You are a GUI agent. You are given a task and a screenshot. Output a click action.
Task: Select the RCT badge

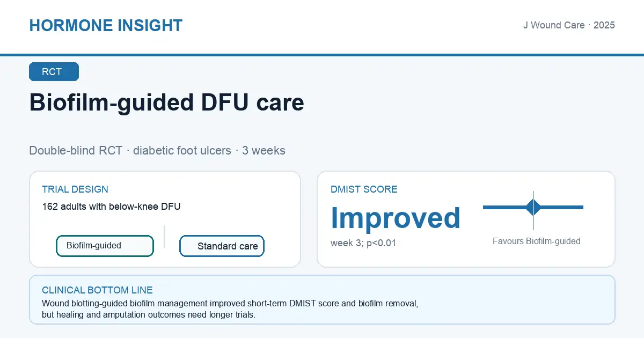[54, 72]
